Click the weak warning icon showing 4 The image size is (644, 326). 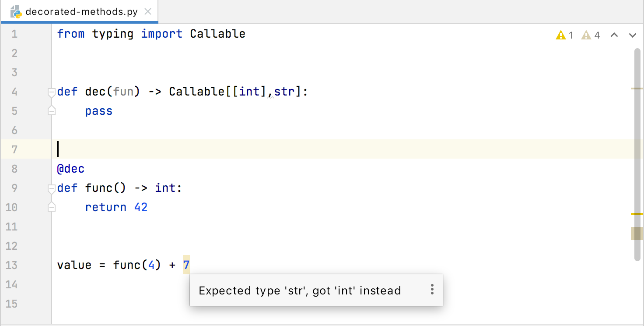click(586, 35)
